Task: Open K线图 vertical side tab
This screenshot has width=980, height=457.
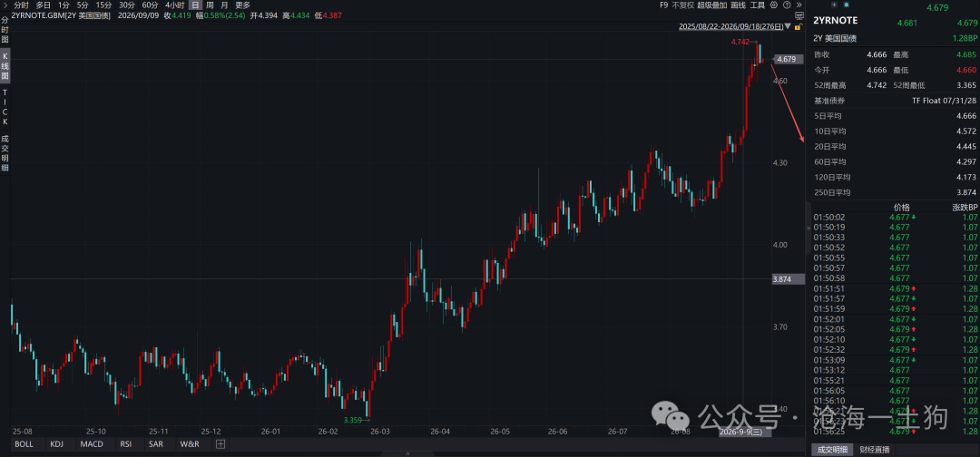Action: point(5,65)
